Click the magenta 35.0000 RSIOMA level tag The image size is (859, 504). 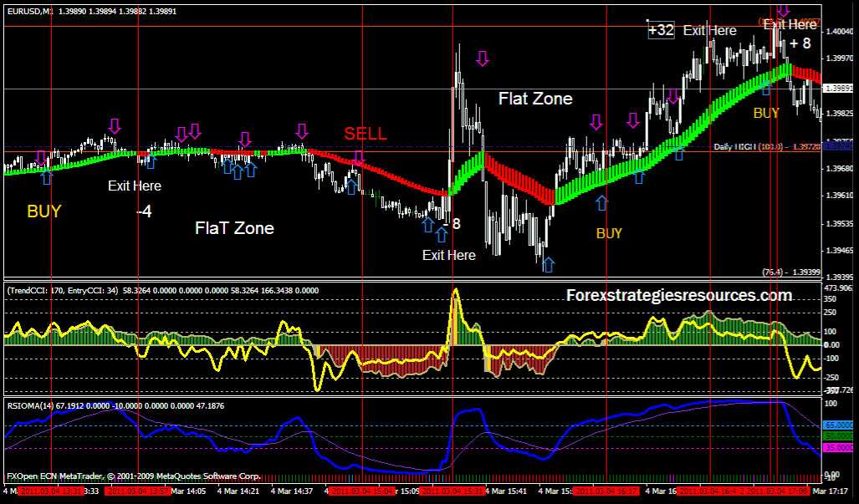[x=839, y=447]
